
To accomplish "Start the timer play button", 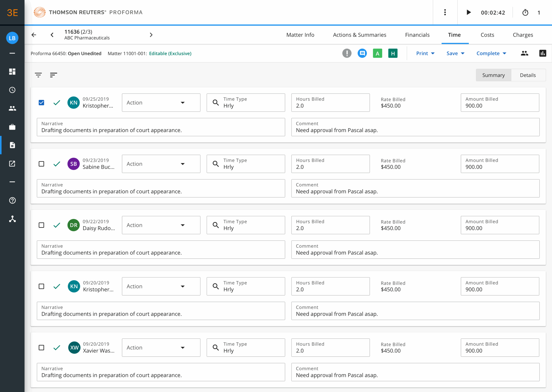I will click(468, 12).
